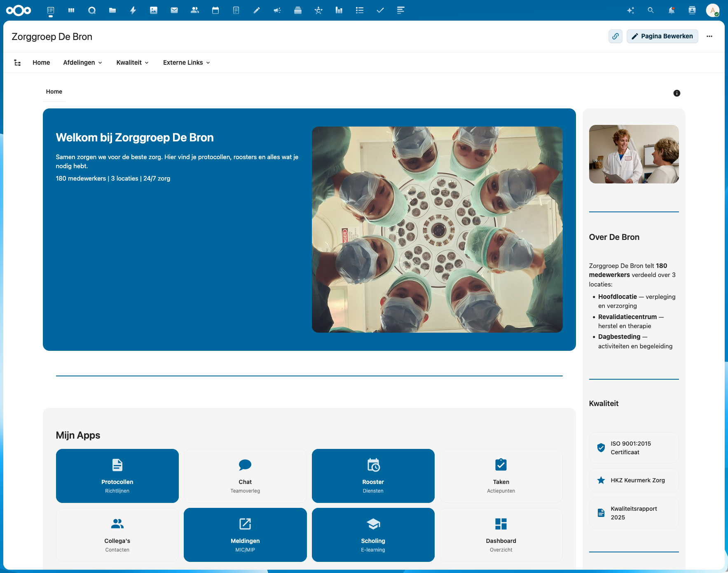This screenshot has width=728, height=573.
Task: Click the Over De Bron heading
Action: tap(614, 237)
